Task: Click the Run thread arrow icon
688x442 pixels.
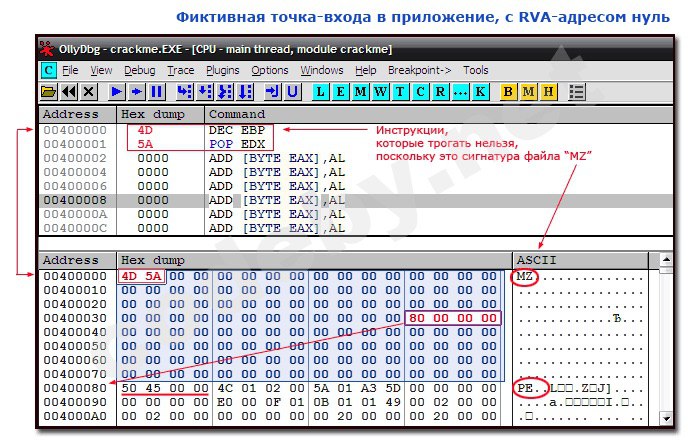Action: [136, 92]
